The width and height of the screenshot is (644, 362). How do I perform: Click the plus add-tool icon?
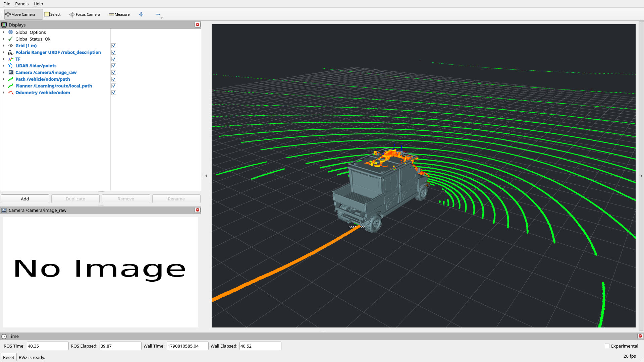141,14
